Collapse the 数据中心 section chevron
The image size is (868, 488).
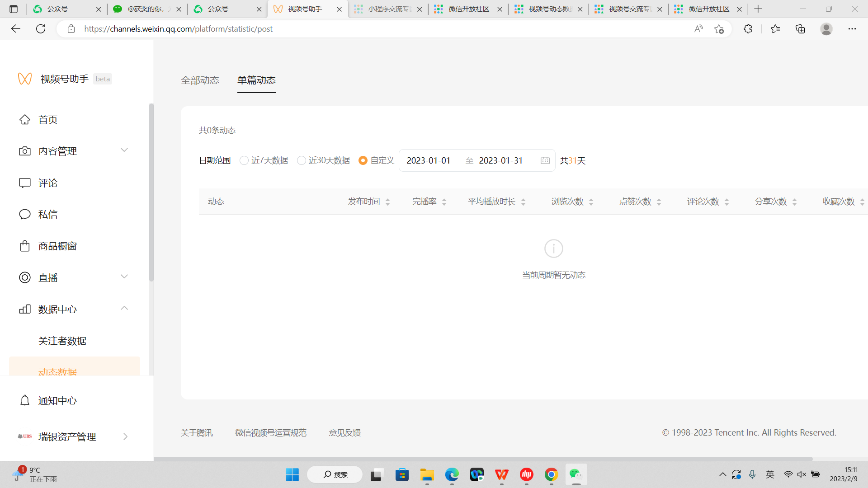click(x=124, y=308)
